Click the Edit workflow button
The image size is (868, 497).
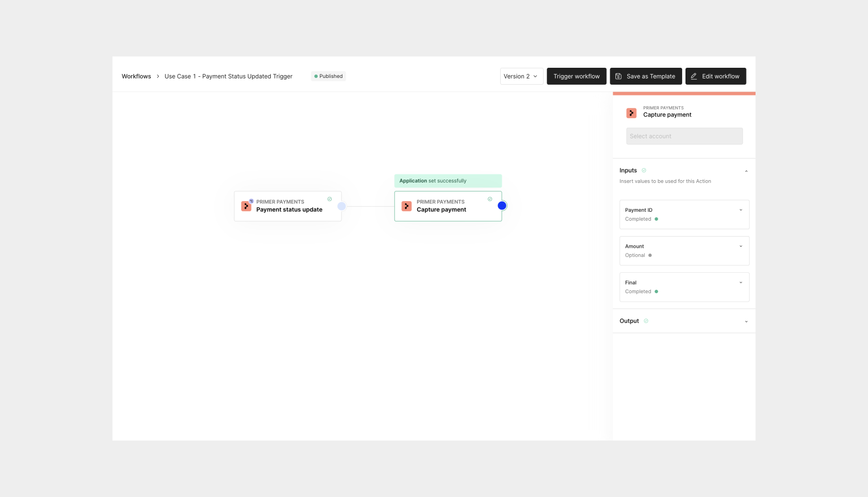pos(715,76)
